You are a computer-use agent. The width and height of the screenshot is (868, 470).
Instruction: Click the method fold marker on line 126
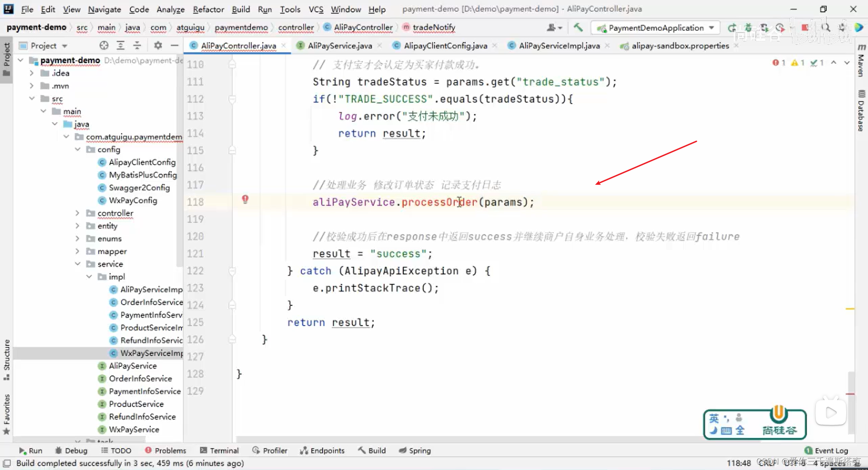click(232, 339)
